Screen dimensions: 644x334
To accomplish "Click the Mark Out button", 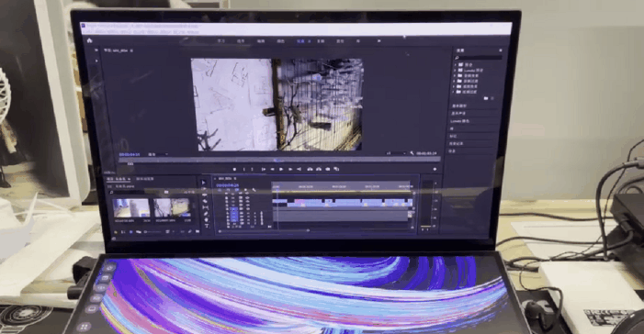I will (x=253, y=169).
